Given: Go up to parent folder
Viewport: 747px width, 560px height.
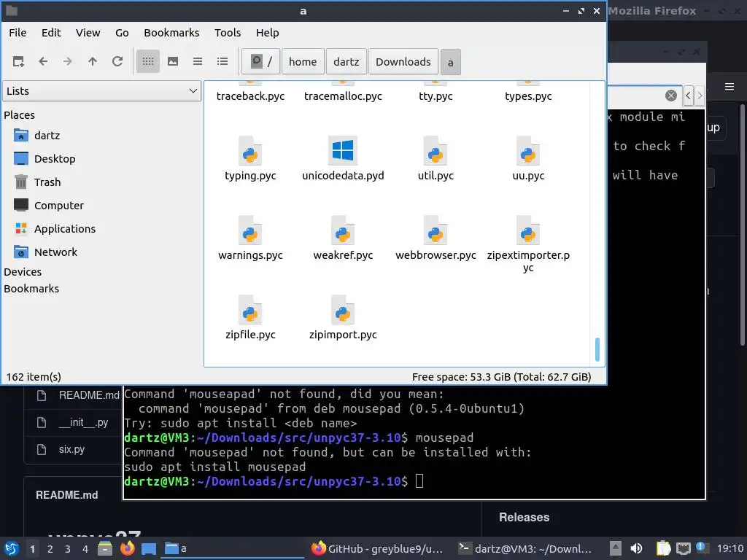Looking at the screenshot, I should [93, 61].
